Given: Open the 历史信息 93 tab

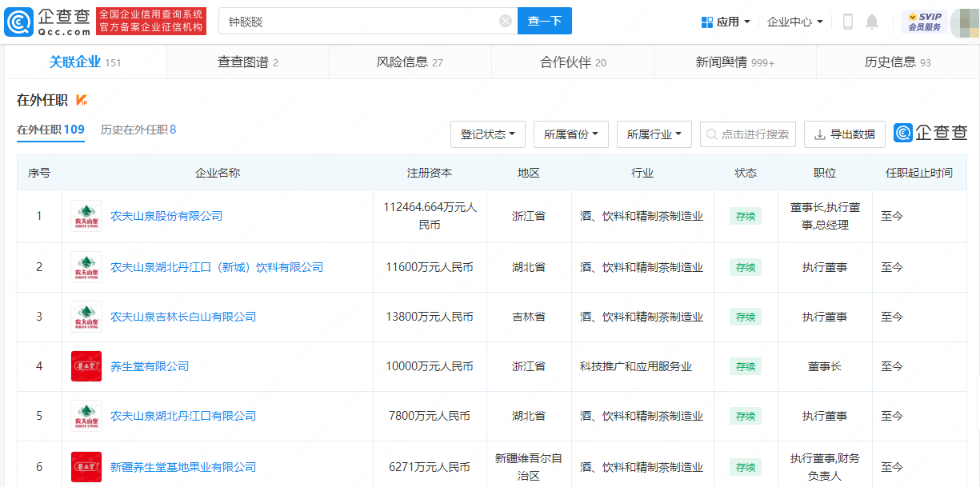Looking at the screenshot, I should pyautogui.click(x=898, y=62).
